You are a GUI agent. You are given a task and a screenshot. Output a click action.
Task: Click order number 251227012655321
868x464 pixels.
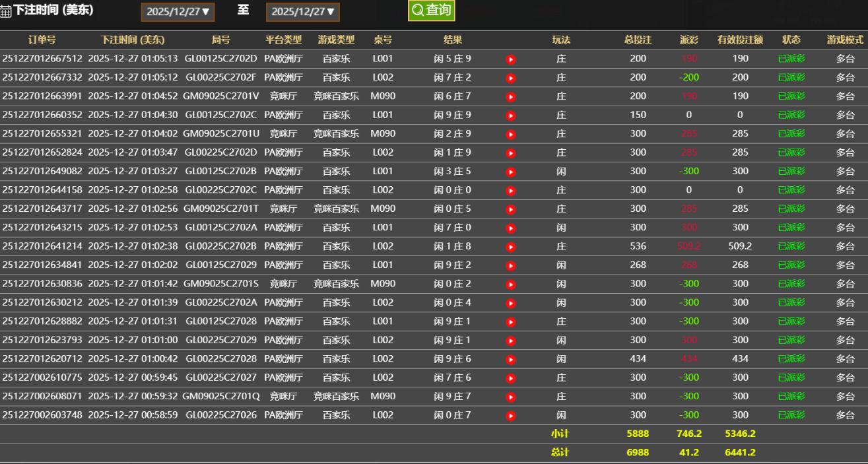click(x=42, y=133)
